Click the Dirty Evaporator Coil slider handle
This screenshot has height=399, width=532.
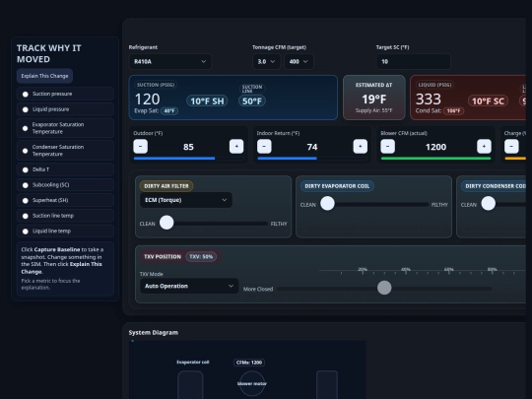point(327,203)
